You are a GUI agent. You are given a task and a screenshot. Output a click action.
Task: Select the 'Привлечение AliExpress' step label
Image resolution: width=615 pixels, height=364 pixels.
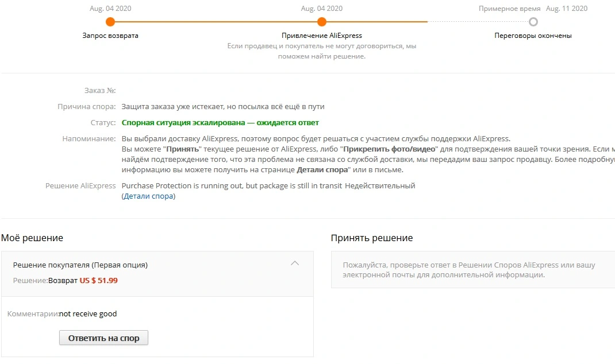[322, 36]
